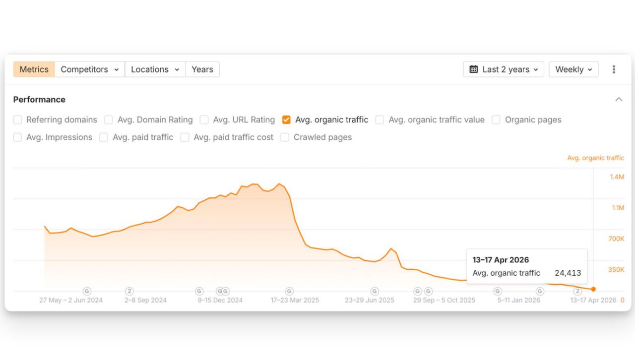Switch to the Years tab
Viewport: 635px width, 364px height.
point(202,69)
